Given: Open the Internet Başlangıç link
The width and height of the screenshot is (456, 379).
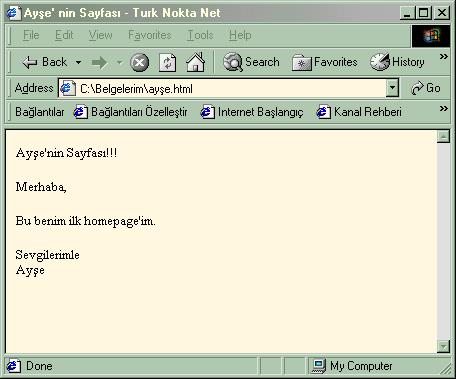Looking at the screenshot, I should coord(252,112).
